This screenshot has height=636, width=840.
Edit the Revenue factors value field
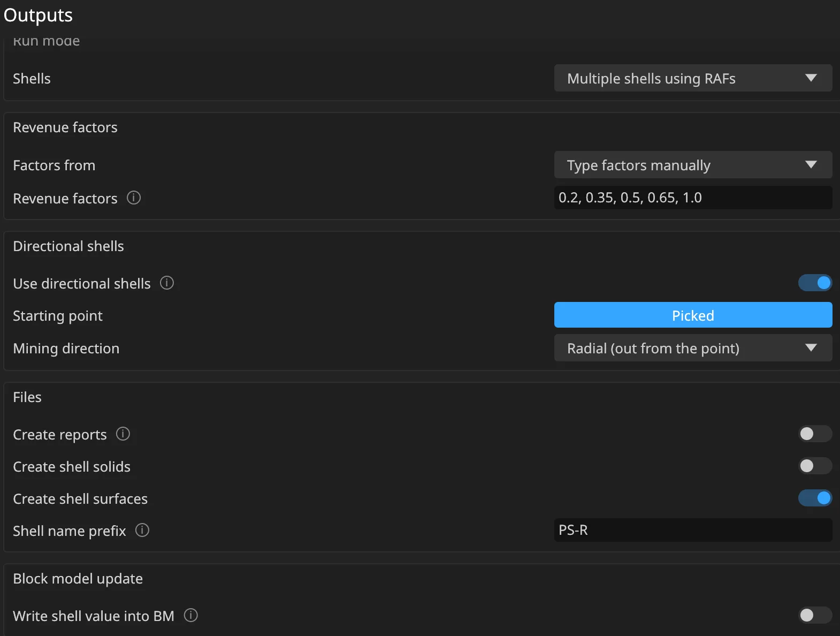(x=693, y=198)
